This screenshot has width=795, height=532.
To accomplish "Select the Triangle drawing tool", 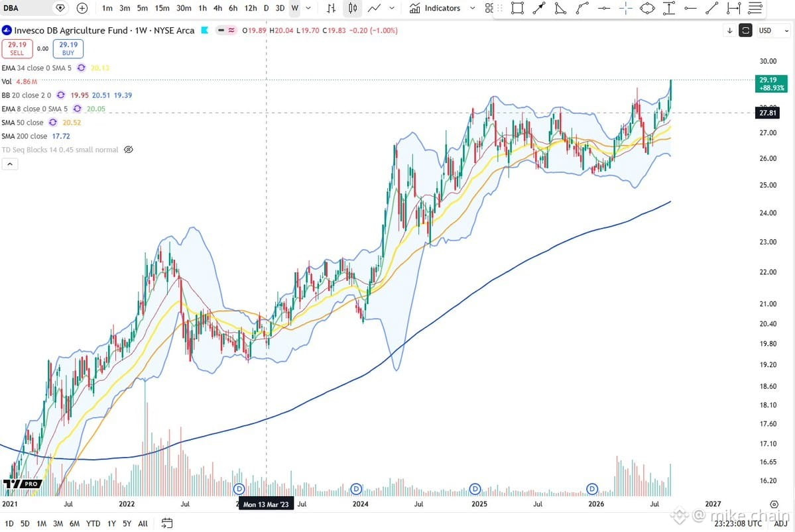I will click(x=560, y=8).
